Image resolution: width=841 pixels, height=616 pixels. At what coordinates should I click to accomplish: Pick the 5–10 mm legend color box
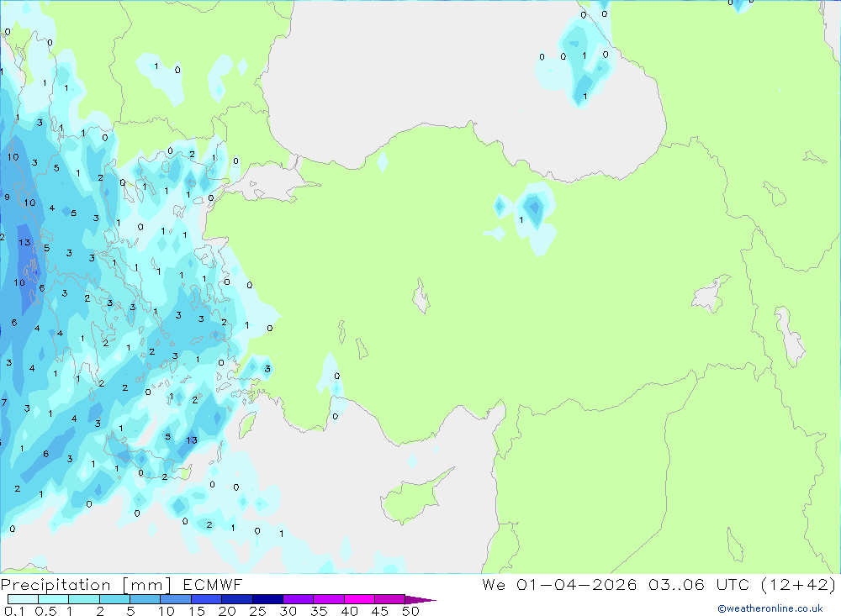click(145, 599)
